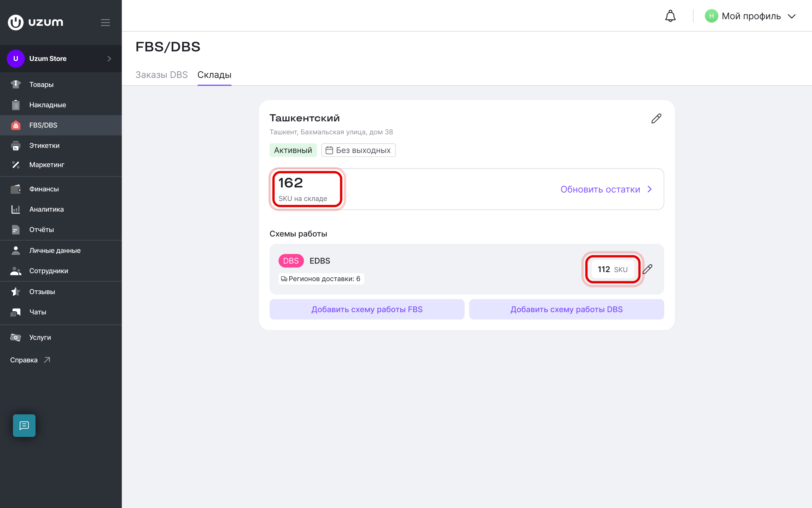The height and width of the screenshot is (508, 812).
Task: Click the Без выходных schedule badge
Action: pyautogui.click(x=358, y=150)
